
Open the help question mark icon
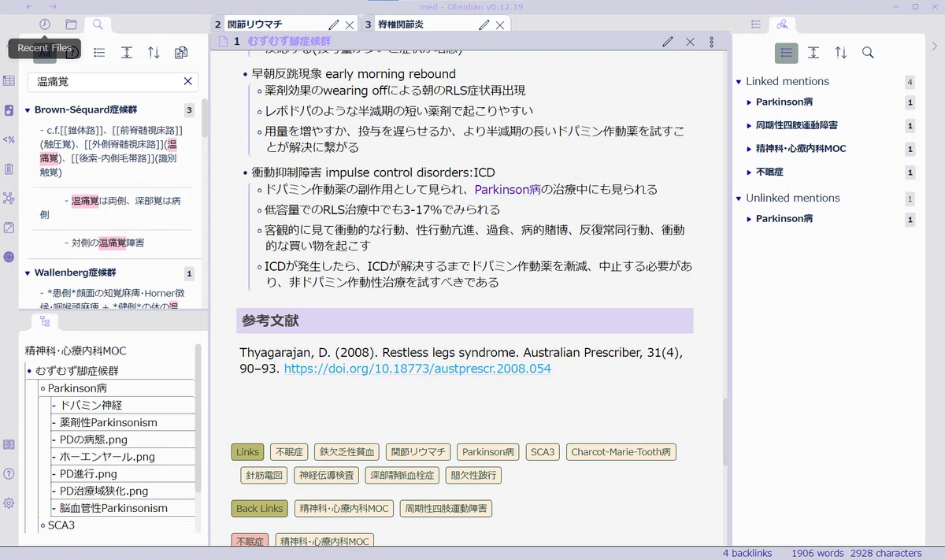(x=9, y=473)
